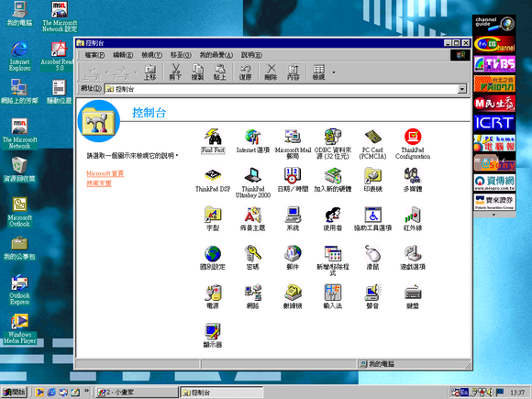Open the TVBS channel in channel bar
The height and width of the screenshot is (399, 532).
pyautogui.click(x=494, y=64)
